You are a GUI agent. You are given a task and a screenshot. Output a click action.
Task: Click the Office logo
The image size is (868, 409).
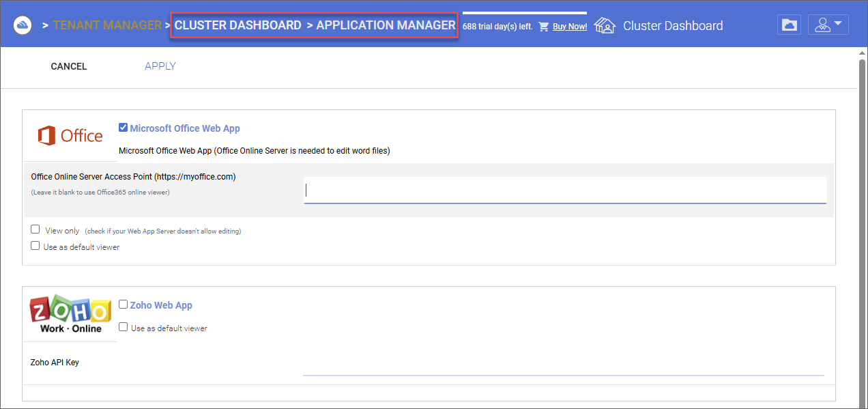[70, 136]
